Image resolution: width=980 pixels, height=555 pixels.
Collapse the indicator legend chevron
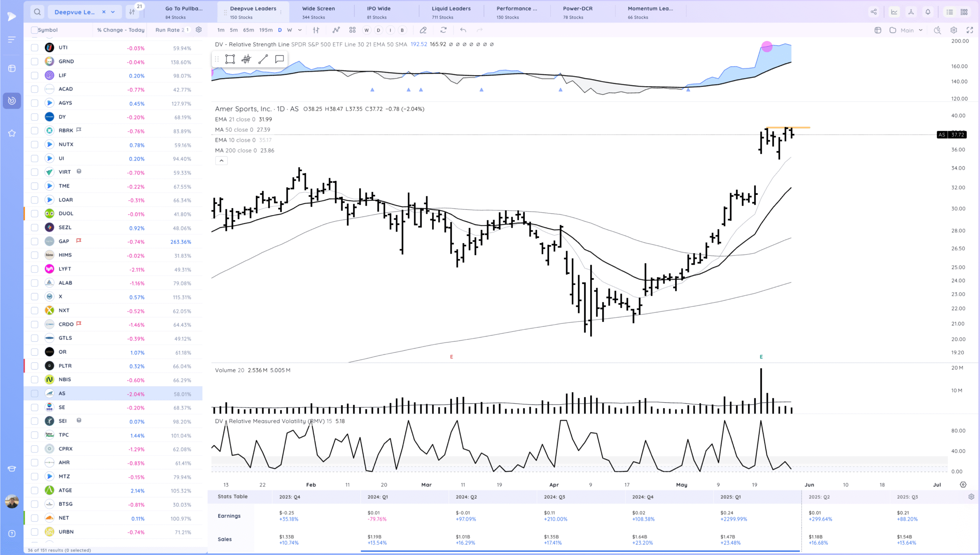(221, 161)
